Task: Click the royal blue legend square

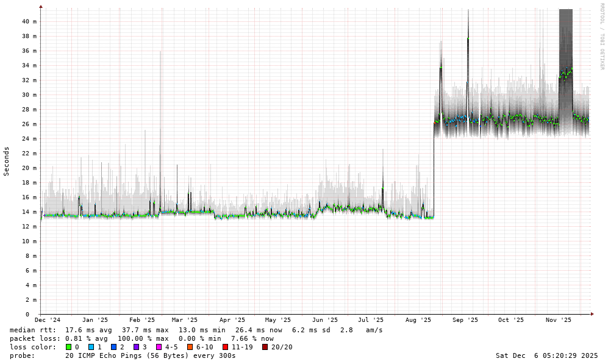Action: (x=113, y=347)
